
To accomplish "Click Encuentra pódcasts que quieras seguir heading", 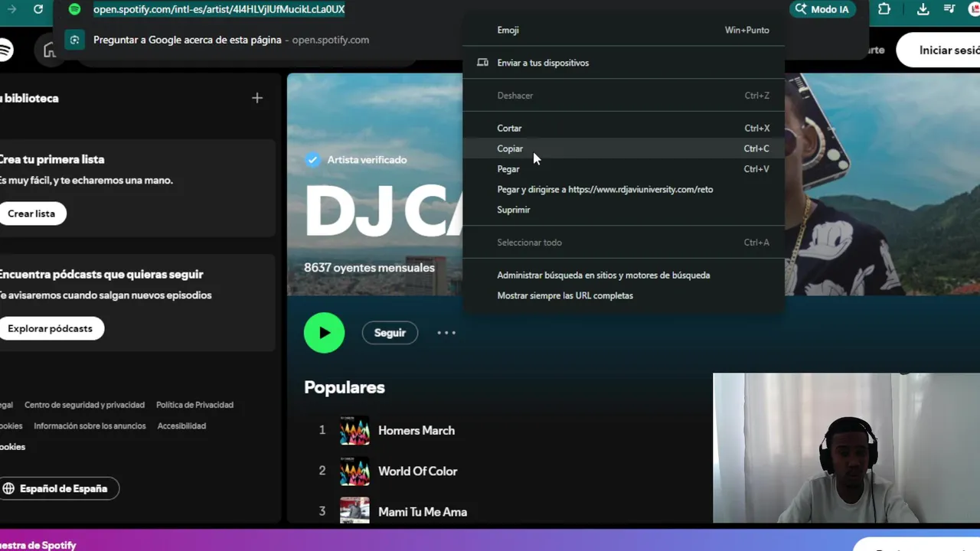I will (x=101, y=274).
